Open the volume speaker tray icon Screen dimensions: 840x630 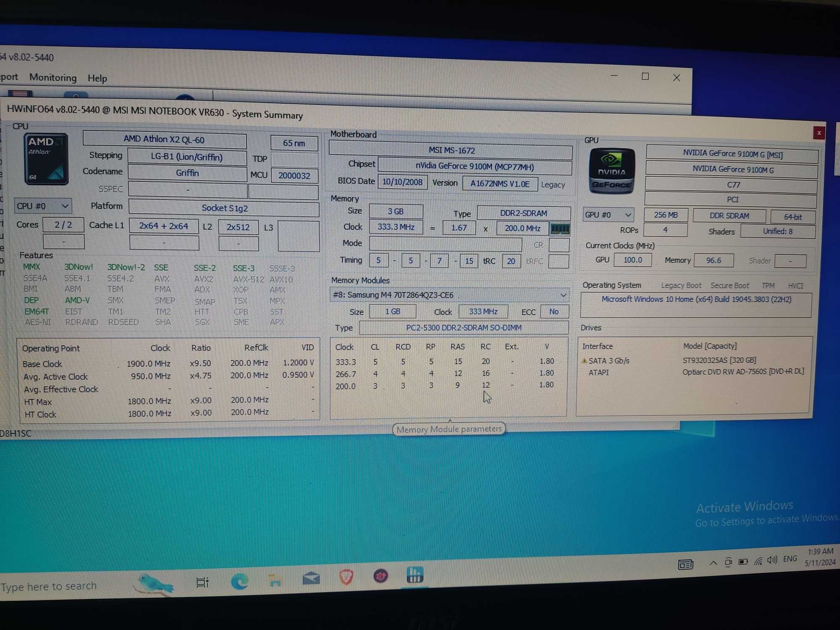tap(772, 560)
